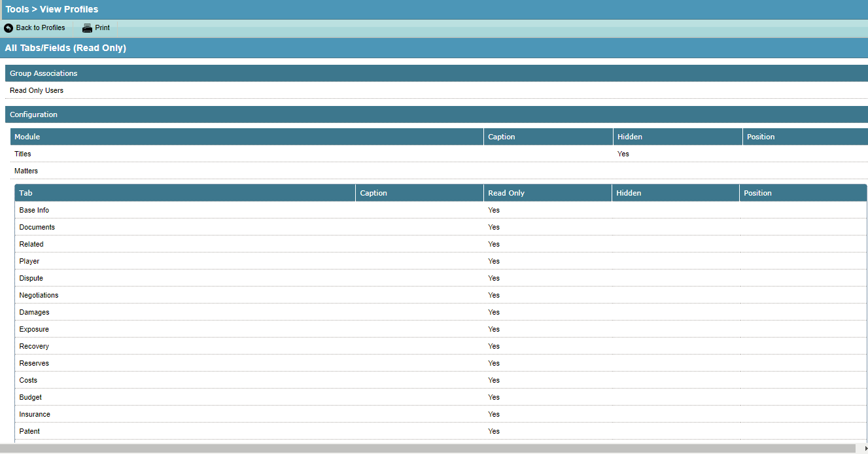Click the Back to Profiles link
The height and width of the screenshot is (454, 868).
click(x=39, y=27)
